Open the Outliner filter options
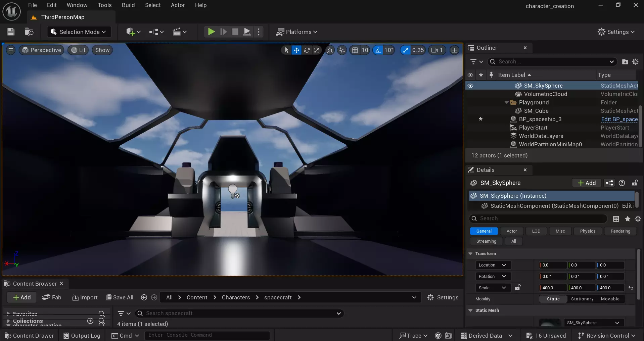Screen dimensions: 644x341 click(476, 62)
